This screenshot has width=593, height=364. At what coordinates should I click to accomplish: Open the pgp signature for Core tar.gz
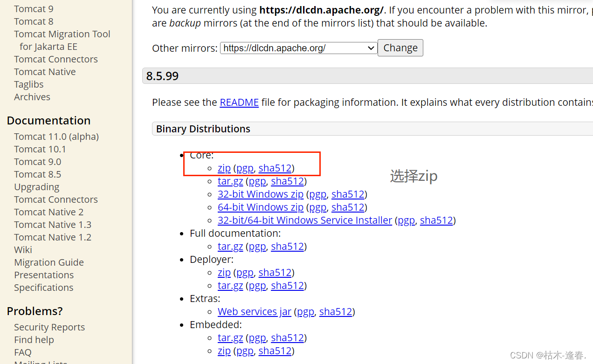click(256, 181)
